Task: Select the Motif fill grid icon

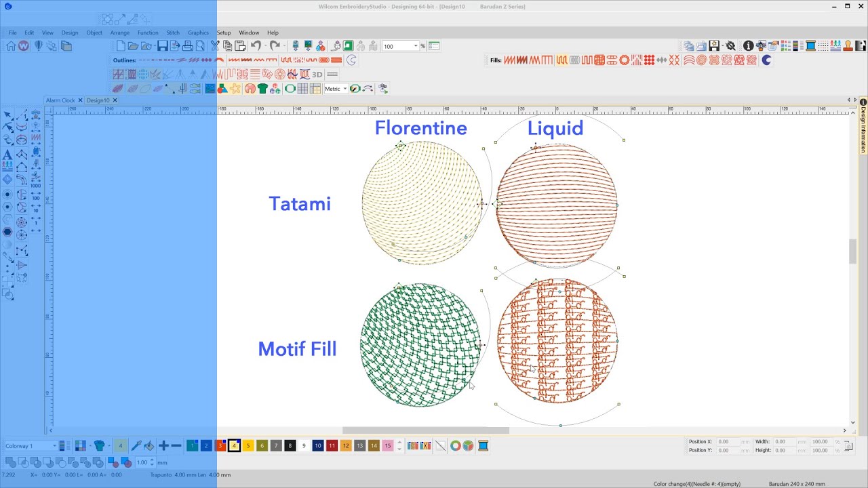Action: click(599, 60)
